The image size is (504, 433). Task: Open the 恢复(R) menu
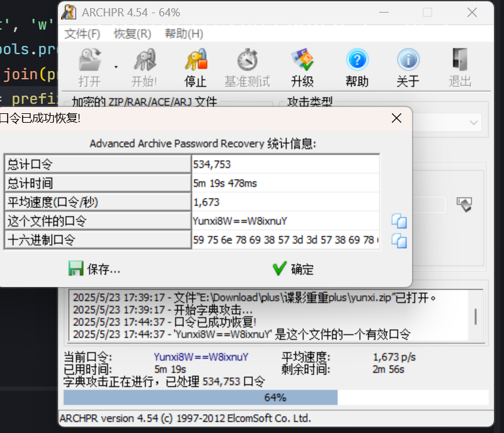pos(132,34)
